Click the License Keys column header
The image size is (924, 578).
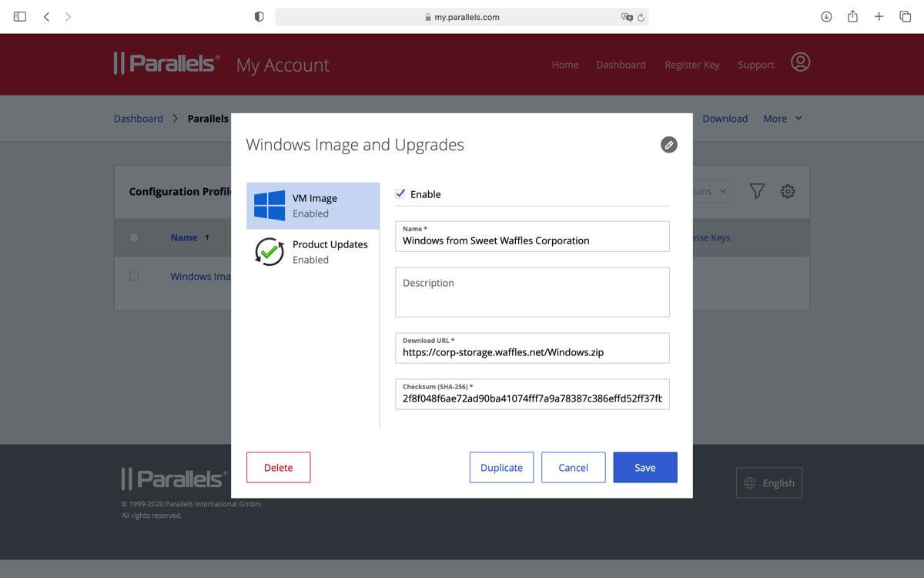(711, 238)
